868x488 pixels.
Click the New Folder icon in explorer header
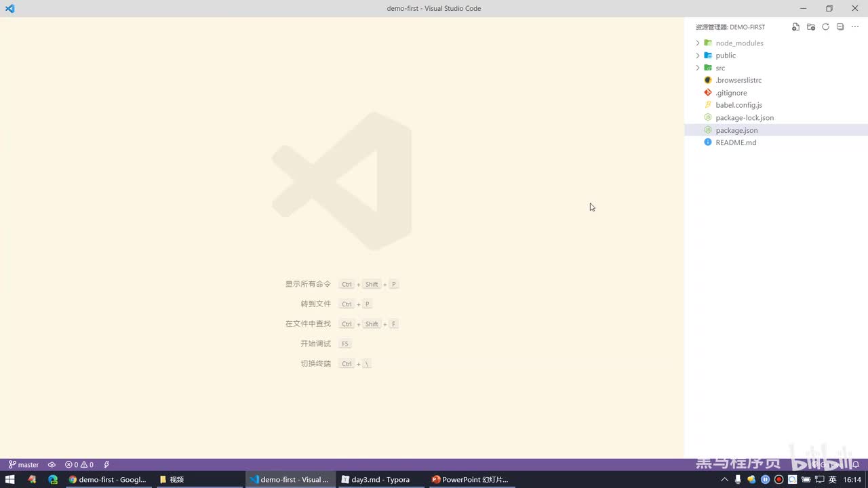(x=810, y=27)
